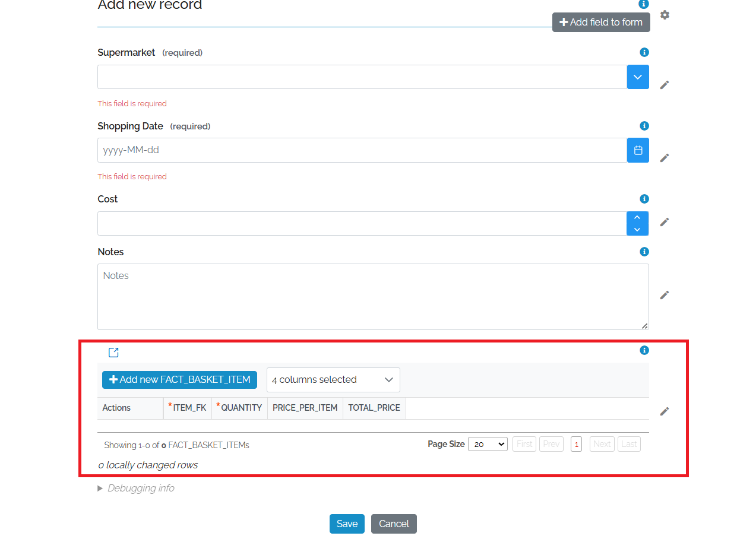Expand the Debugging info section
This screenshot has width=756, height=536.
pos(136,488)
